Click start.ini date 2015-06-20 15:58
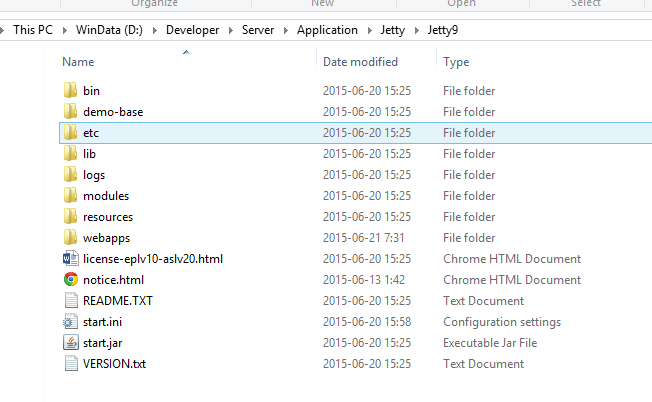Image resolution: width=652 pixels, height=402 pixels. [367, 322]
